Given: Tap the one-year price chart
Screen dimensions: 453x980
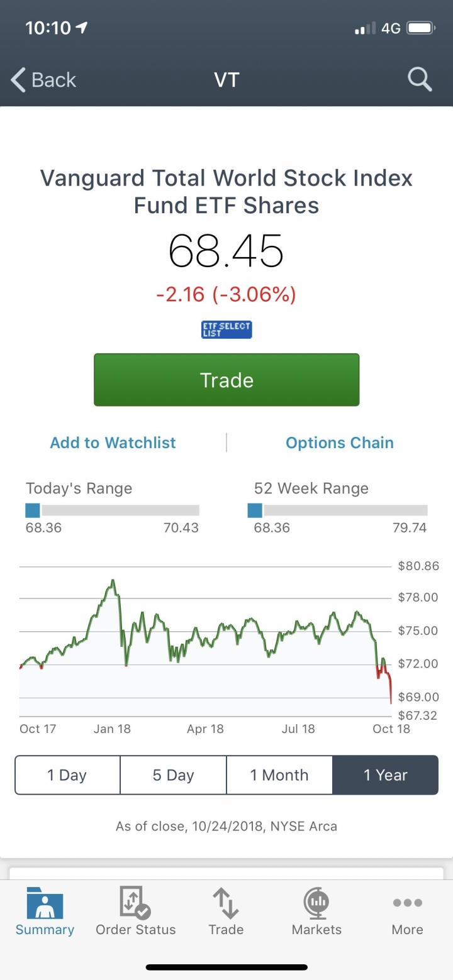Looking at the screenshot, I should pyautogui.click(x=205, y=641).
